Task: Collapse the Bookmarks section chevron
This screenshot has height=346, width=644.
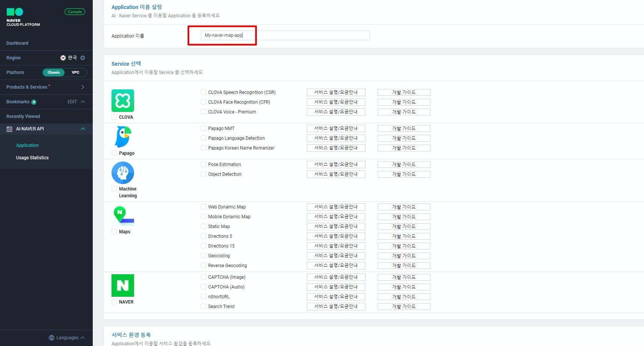Action: (x=83, y=102)
